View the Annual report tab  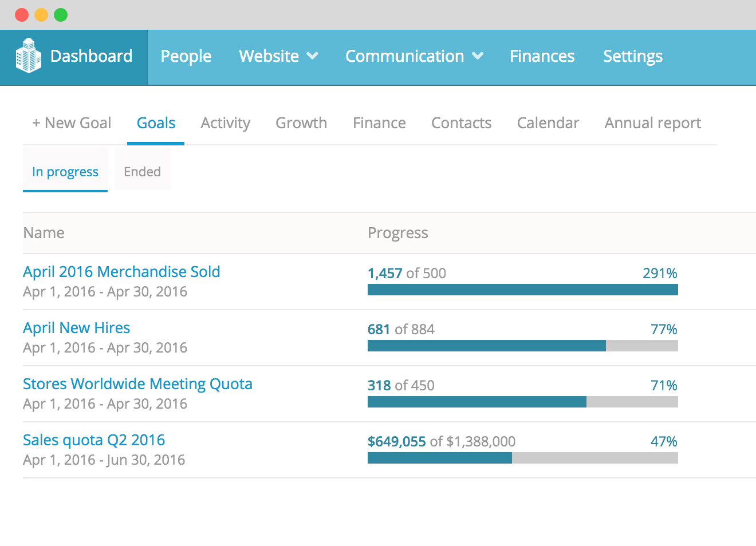tap(652, 123)
